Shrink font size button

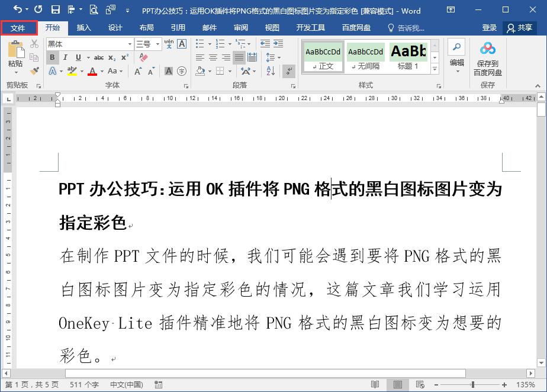(x=152, y=71)
